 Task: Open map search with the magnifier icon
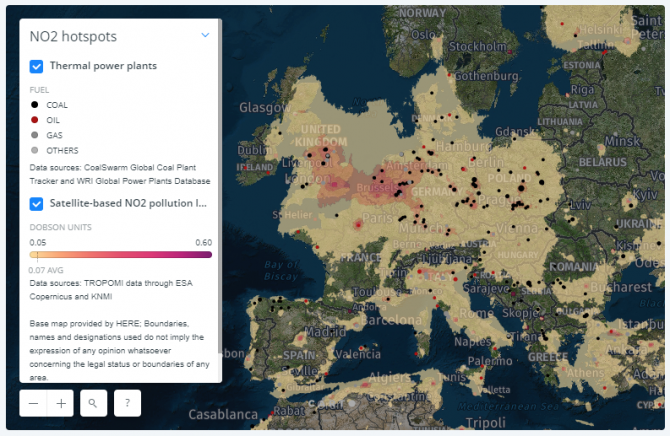coord(93,403)
